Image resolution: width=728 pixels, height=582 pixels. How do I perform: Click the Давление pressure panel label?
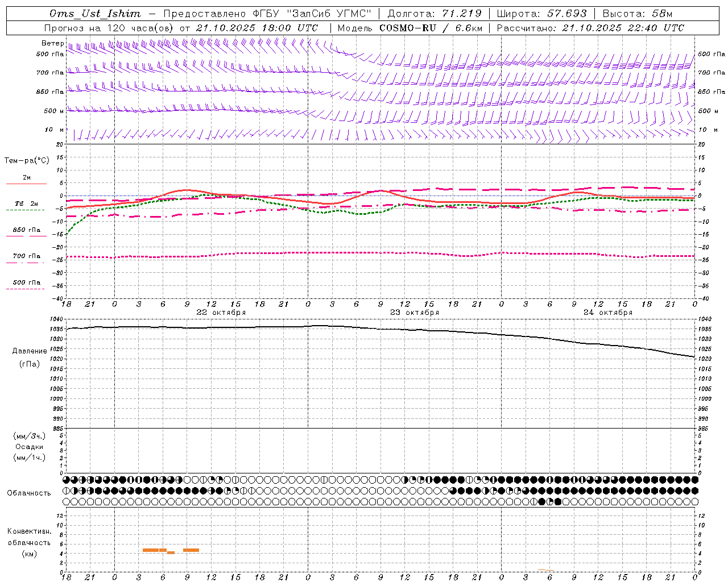(30, 351)
